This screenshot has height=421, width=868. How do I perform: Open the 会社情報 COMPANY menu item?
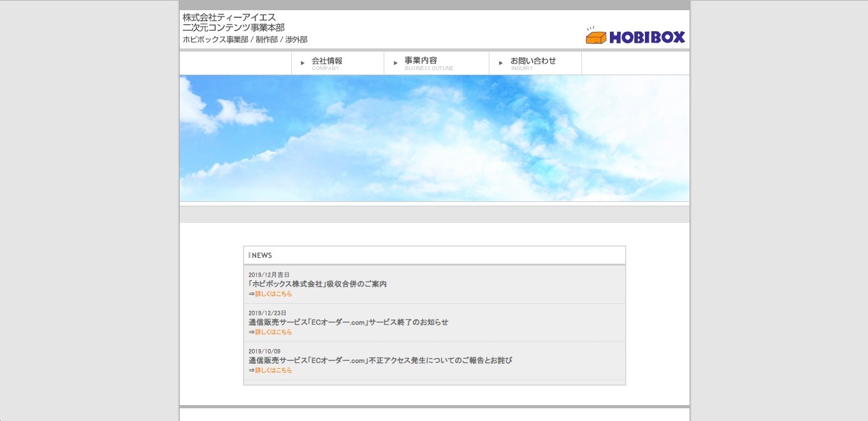coord(338,63)
